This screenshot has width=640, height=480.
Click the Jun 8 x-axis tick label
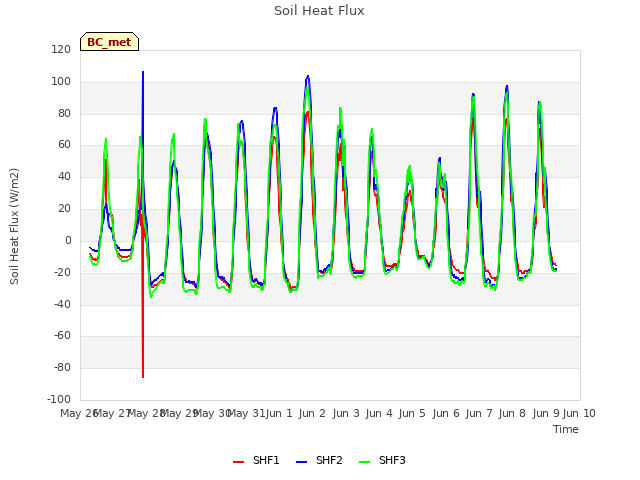tap(512, 413)
